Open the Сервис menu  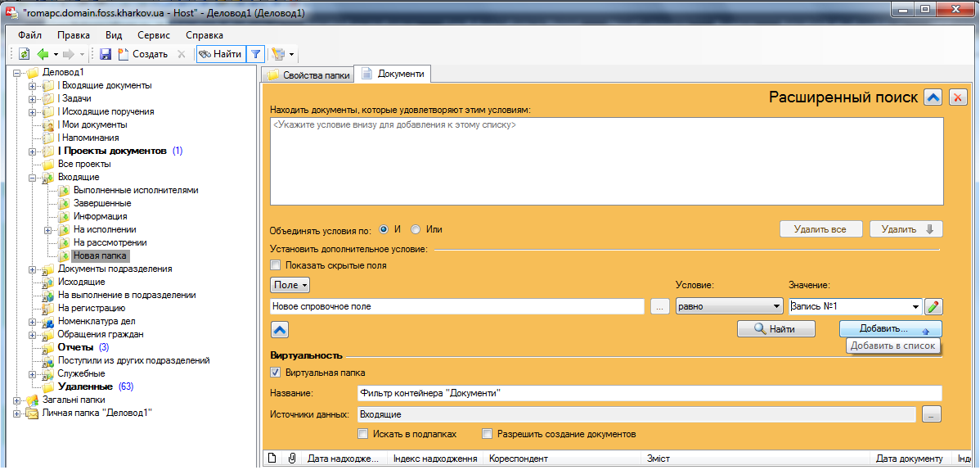[x=154, y=35]
